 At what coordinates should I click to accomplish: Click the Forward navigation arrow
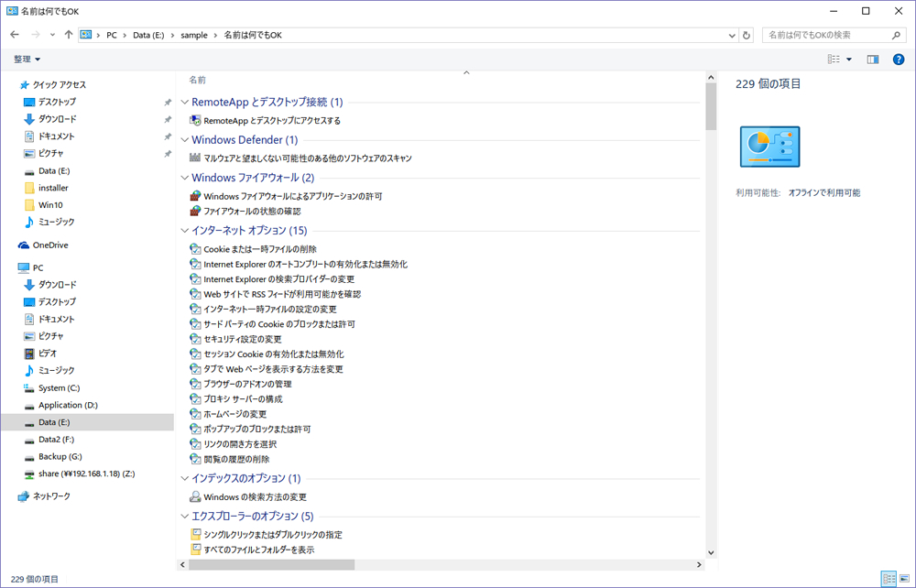point(35,35)
